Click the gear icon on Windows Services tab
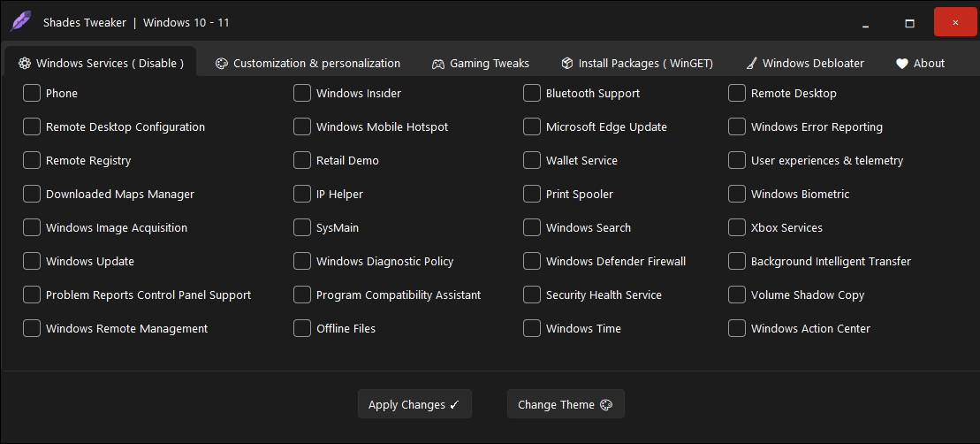This screenshot has width=980, height=444. coord(25,63)
